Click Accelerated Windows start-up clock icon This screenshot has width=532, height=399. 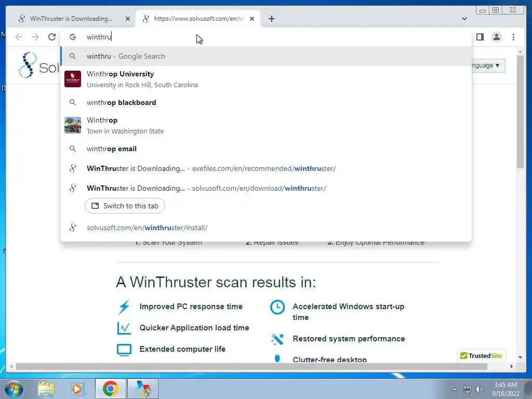tap(277, 307)
